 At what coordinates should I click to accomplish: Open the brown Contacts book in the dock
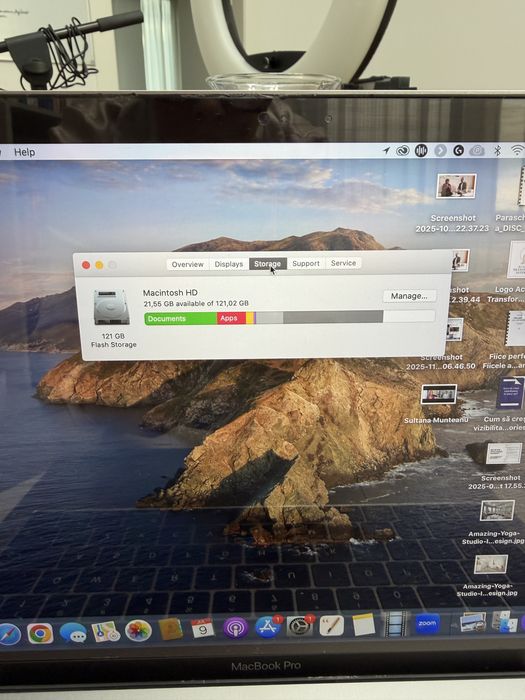(171, 629)
